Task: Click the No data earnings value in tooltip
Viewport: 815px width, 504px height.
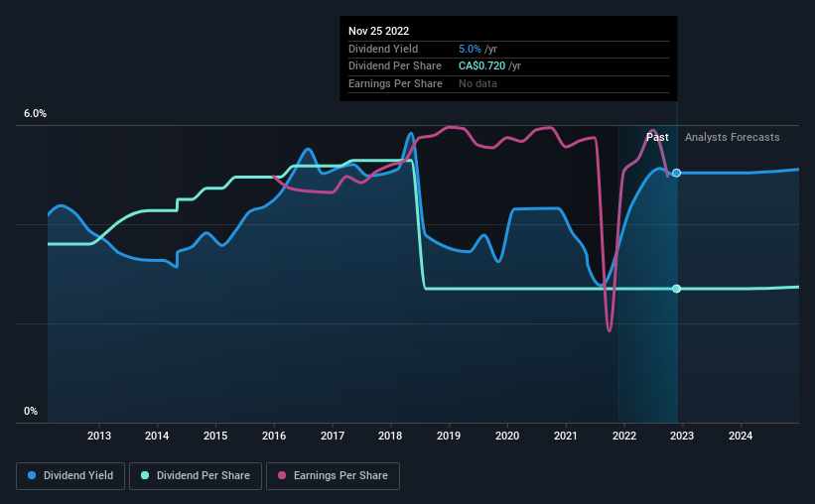Action: (x=477, y=83)
